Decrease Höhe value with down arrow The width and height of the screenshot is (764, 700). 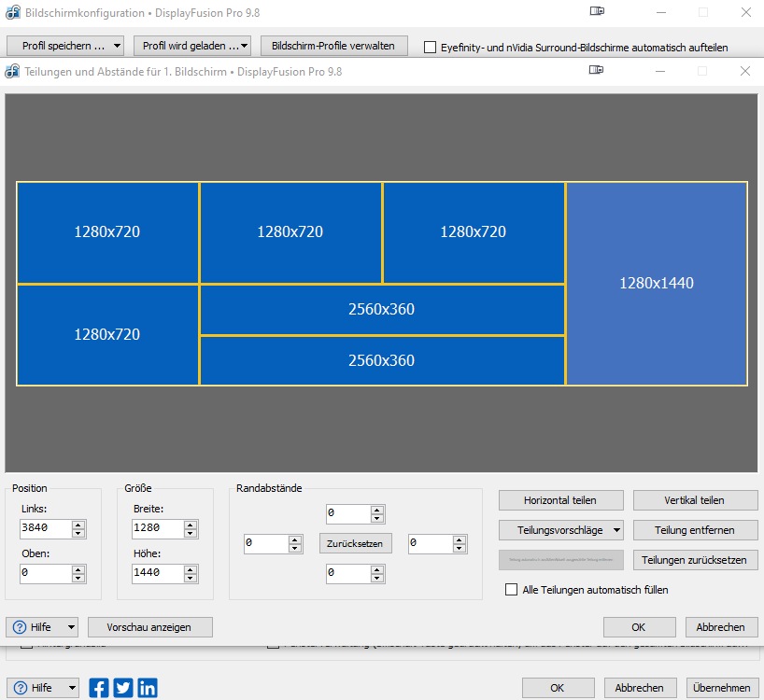coord(191,579)
